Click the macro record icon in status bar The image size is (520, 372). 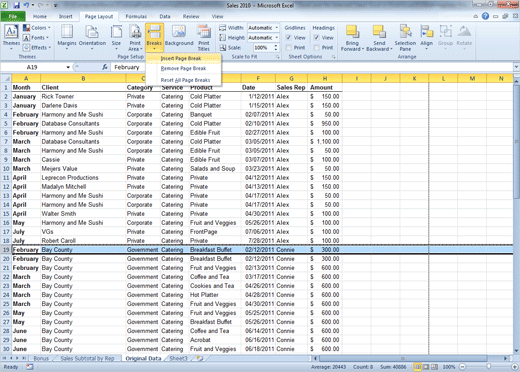point(30,367)
